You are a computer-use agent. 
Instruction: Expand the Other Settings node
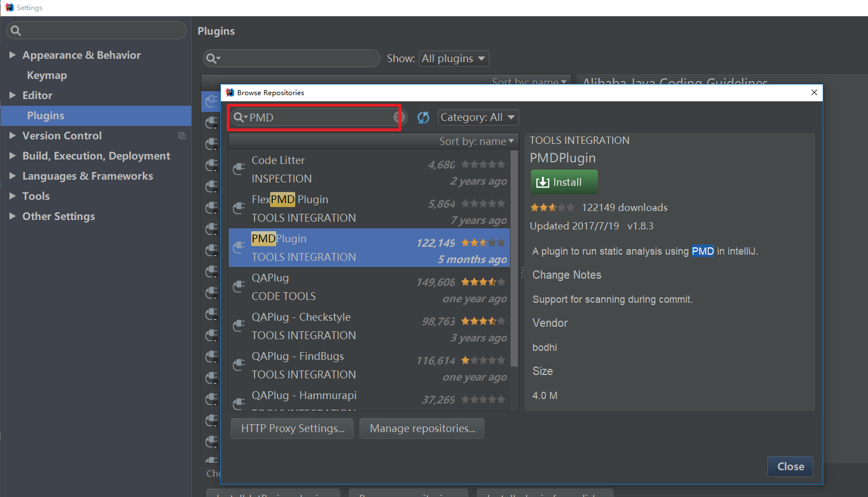pos(12,216)
